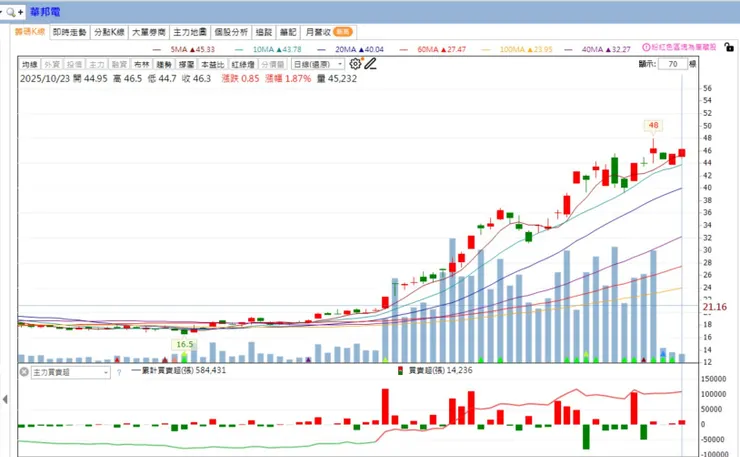Click the 21.16 price axis marker
The height and width of the screenshot is (457, 740).
coord(715,307)
